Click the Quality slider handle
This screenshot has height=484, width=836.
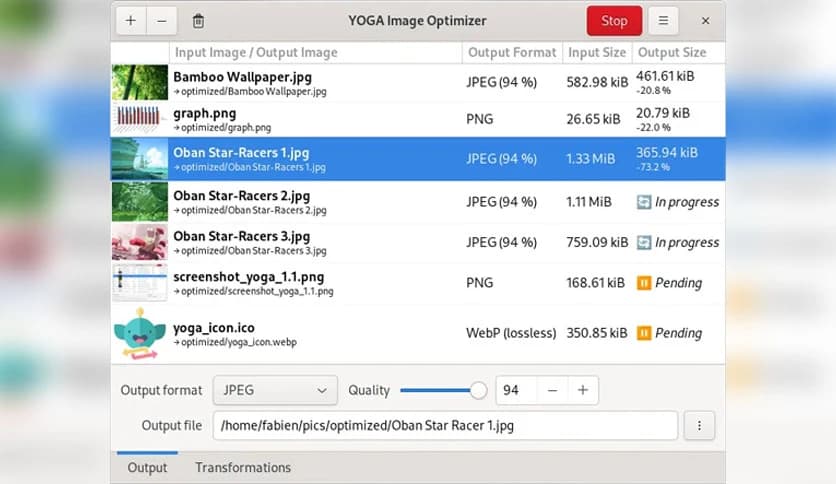point(478,390)
